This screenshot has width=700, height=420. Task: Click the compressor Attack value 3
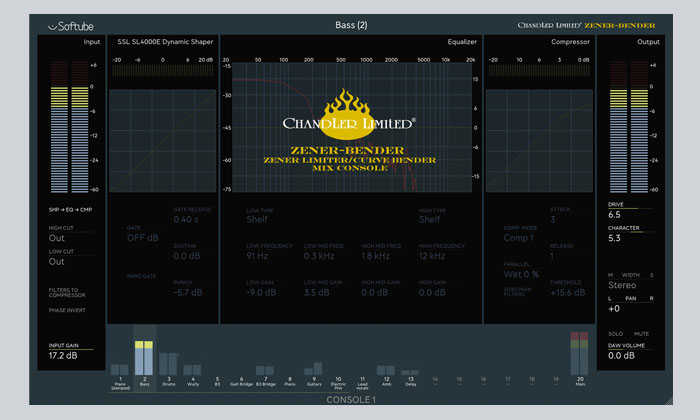(x=553, y=220)
